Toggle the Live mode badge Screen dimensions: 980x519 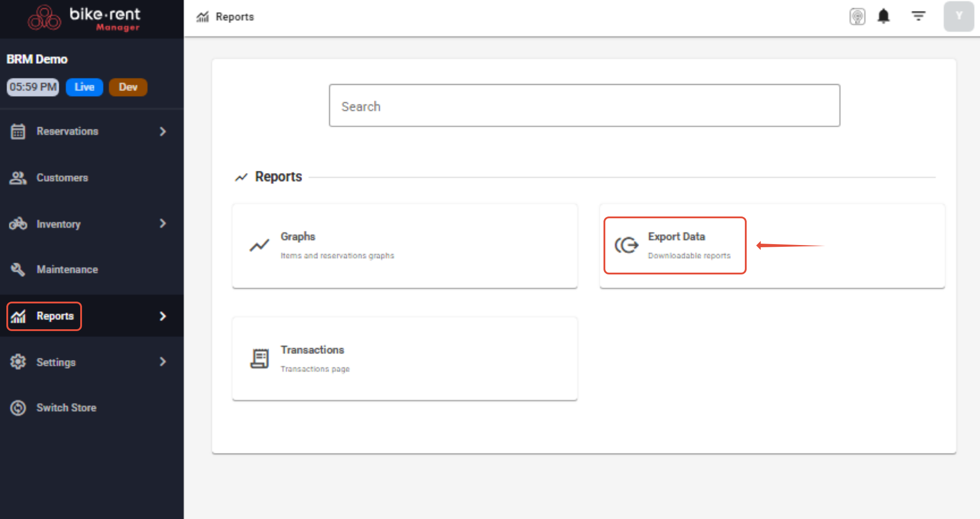point(84,87)
